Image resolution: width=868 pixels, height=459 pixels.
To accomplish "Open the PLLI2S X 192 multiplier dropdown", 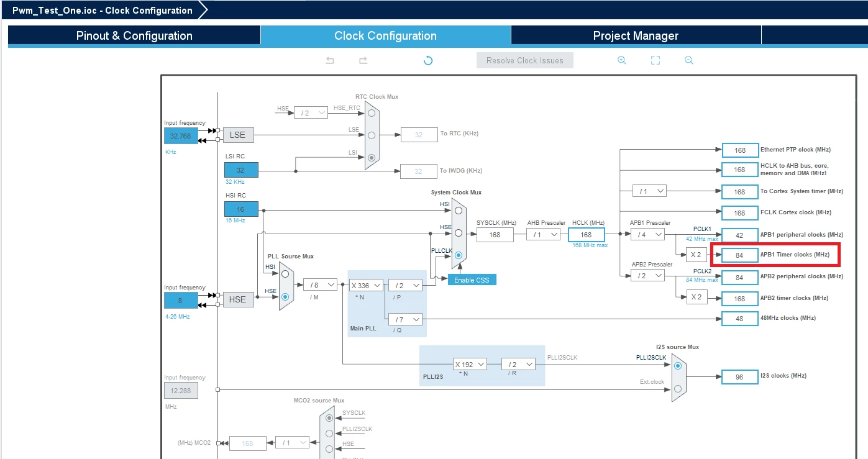I will click(470, 364).
